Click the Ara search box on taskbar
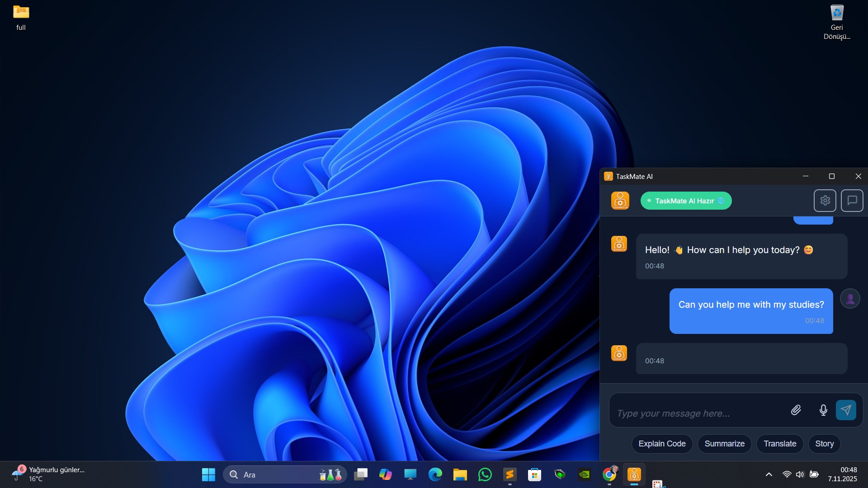The height and width of the screenshot is (488, 868). 285,474
